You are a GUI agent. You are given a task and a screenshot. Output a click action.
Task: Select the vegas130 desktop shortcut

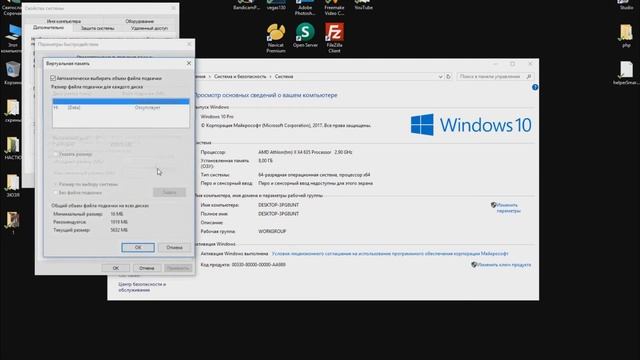pyautogui.click(x=276, y=5)
